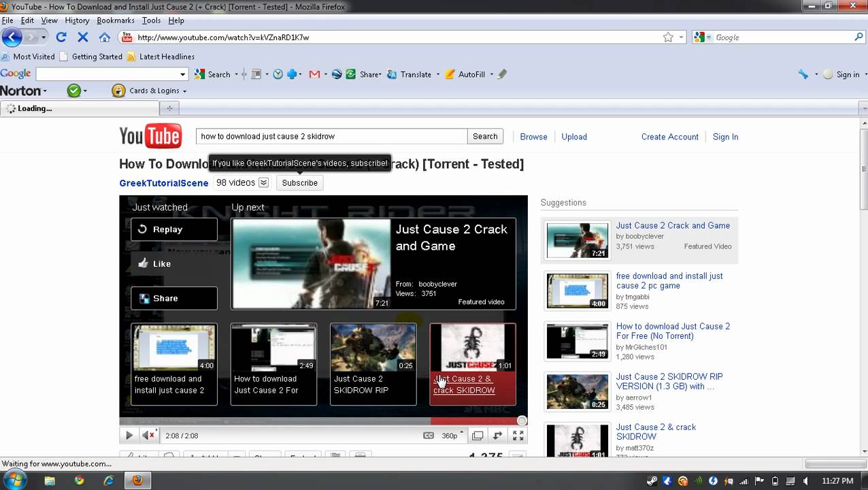Open the 'Just Cause 2 & crack SKIDROW' endscreen thumbnail
Image resolution: width=868 pixels, height=490 pixels.
(x=473, y=364)
